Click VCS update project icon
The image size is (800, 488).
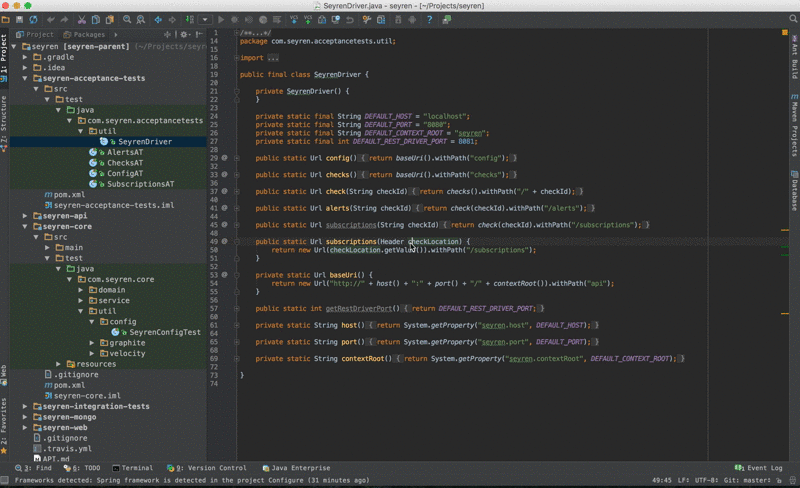click(x=294, y=19)
